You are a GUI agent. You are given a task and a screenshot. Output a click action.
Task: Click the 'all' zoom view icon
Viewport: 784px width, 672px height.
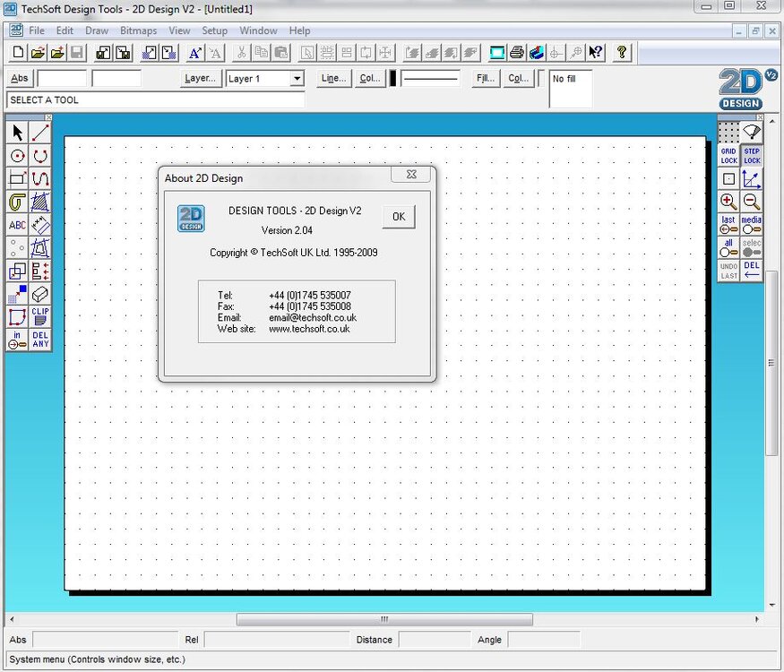728,248
